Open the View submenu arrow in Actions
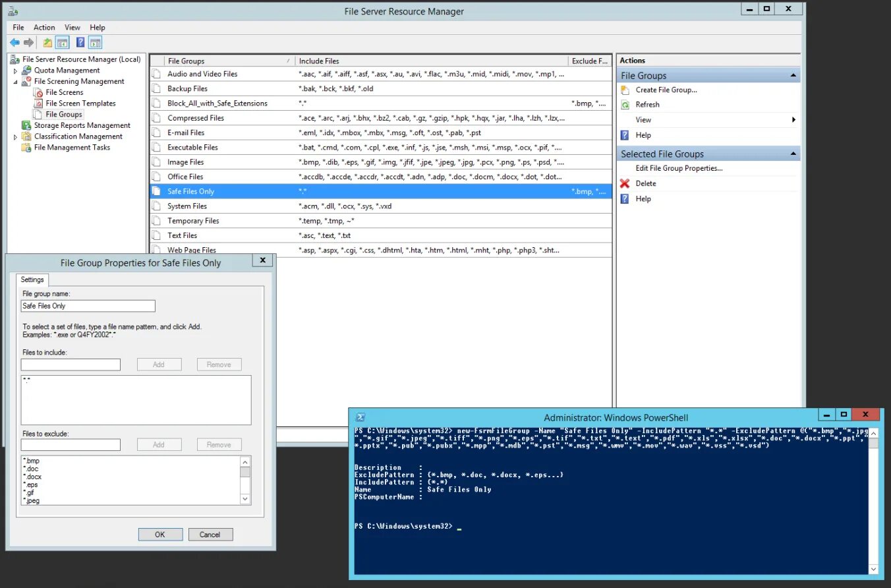The height and width of the screenshot is (588, 891). (793, 120)
